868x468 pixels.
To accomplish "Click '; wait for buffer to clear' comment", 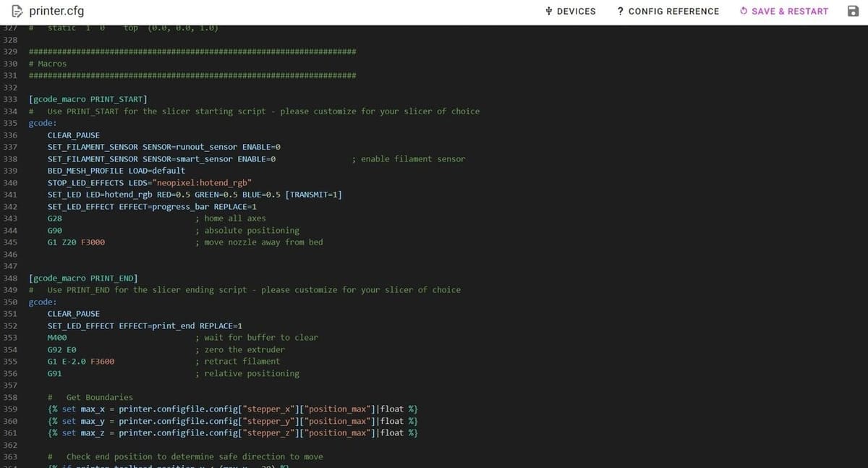I will (x=257, y=338).
